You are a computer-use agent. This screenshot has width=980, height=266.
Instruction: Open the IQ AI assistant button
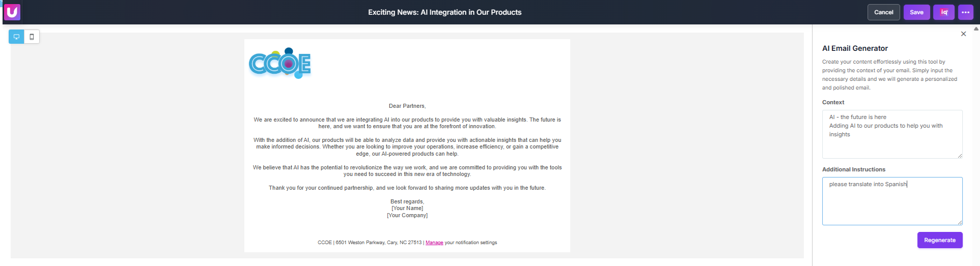(x=943, y=12)
